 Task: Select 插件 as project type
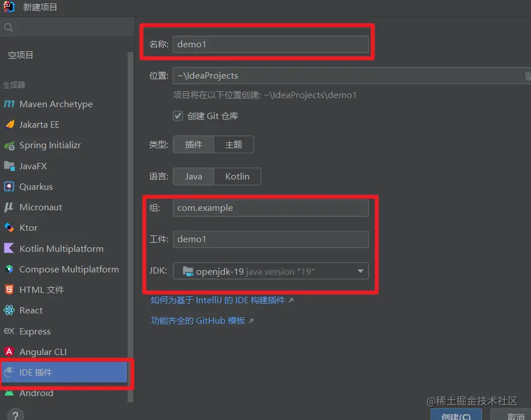coord(193,144)
